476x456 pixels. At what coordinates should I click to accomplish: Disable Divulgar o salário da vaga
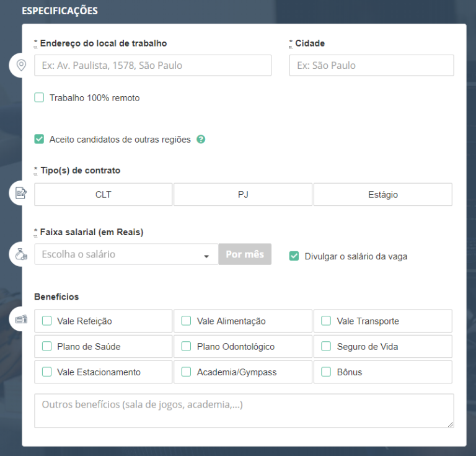[294, 256]
